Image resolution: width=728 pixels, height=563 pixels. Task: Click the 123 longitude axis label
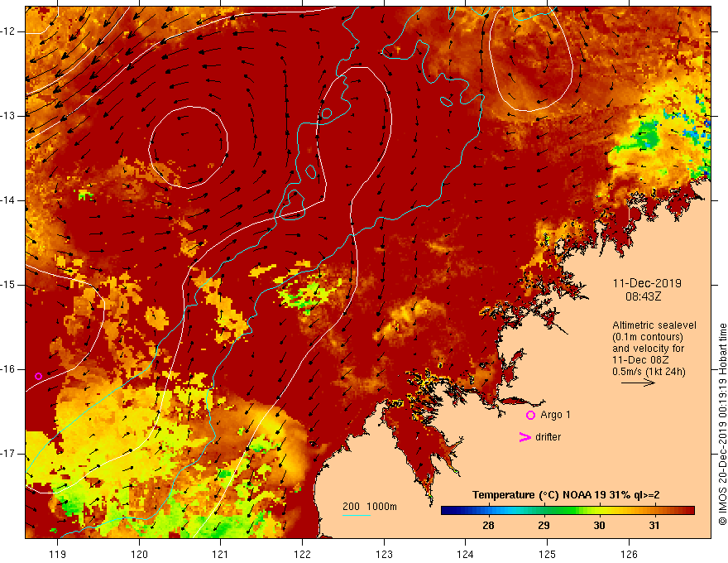[384, 554]
